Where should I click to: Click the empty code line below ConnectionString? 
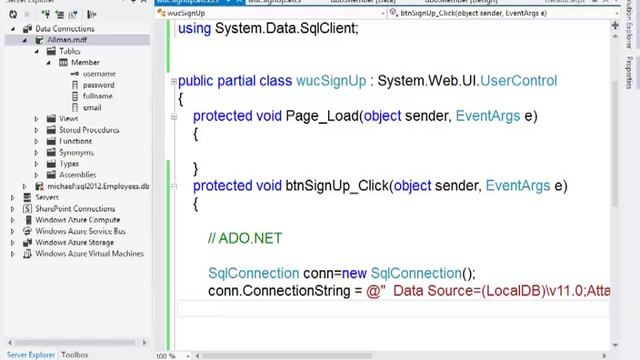393,308
